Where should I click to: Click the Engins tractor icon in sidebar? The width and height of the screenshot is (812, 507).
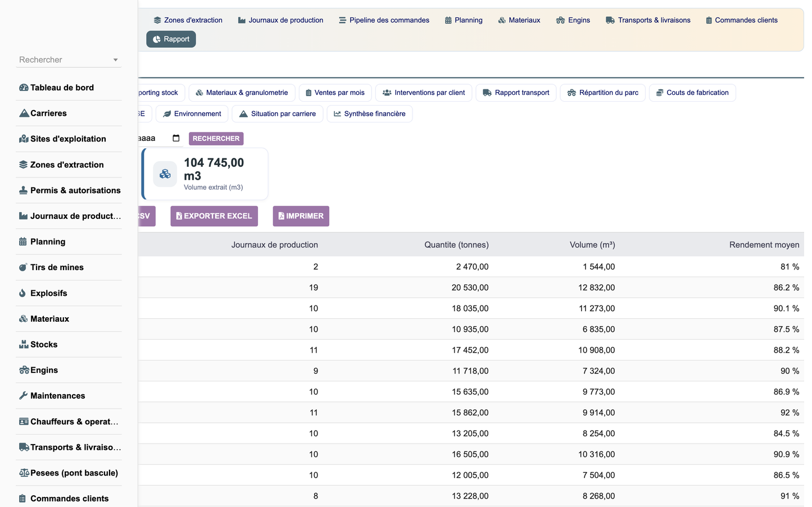point(24,371)
